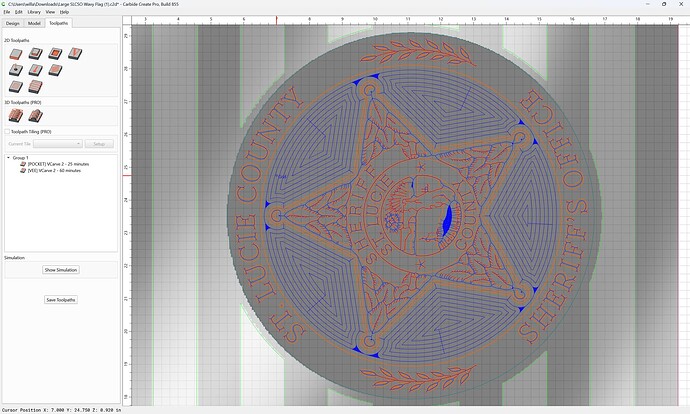Enable the Toolpath Tiling (PRO) checkbox
The width and height of the screenshot is (690, 414).
(7, 132)
